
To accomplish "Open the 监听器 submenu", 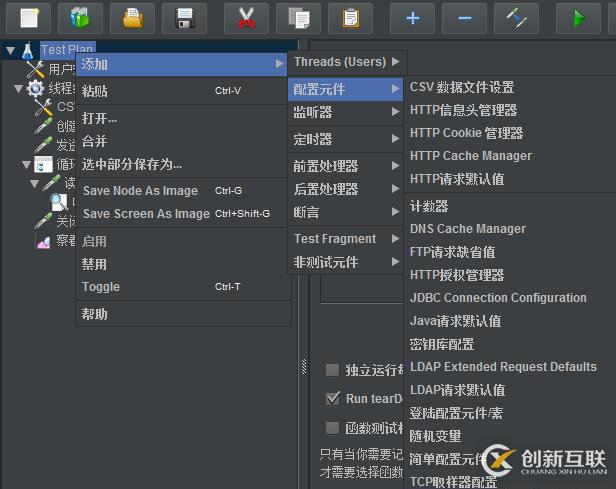I will [x=346, y=112].
